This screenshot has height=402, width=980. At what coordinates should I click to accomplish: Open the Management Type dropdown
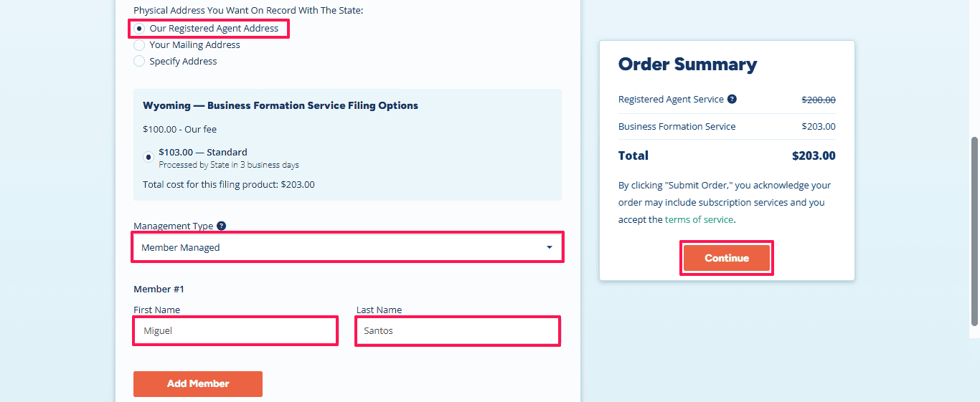[347, 247]
